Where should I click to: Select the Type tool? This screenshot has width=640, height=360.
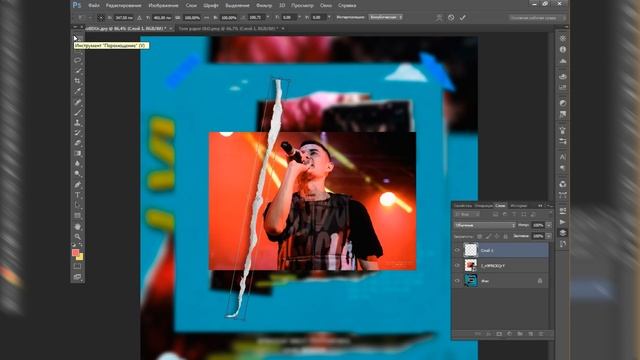(77, 195)
